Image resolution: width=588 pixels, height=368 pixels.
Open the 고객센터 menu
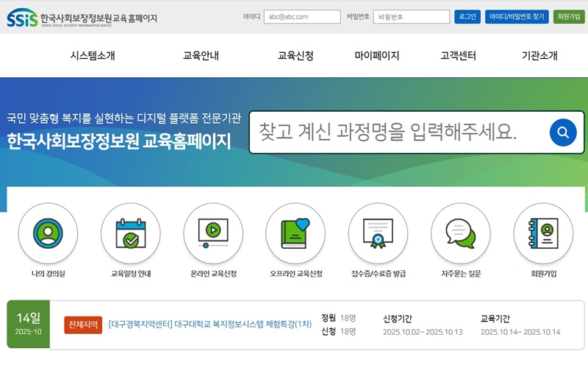coord(458,56)
